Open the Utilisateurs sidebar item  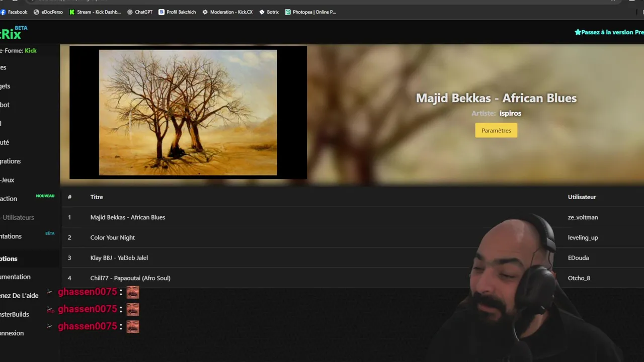point(17,217)
